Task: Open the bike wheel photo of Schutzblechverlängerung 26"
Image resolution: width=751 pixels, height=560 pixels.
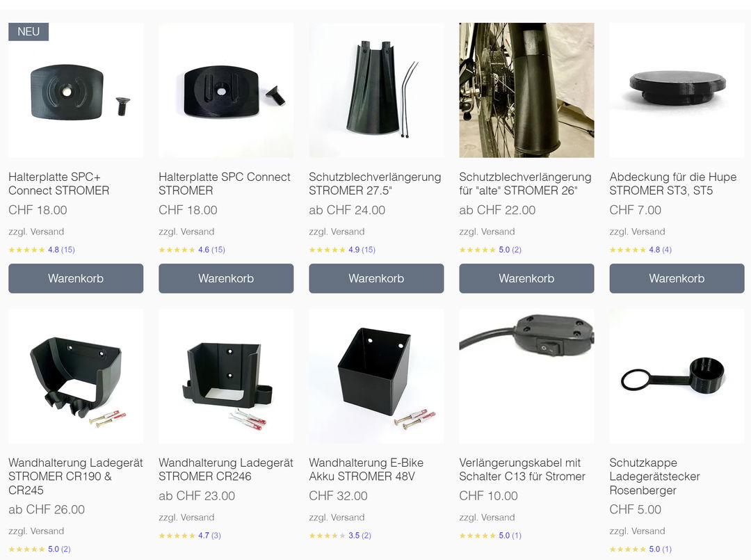Action: (526, 90)
